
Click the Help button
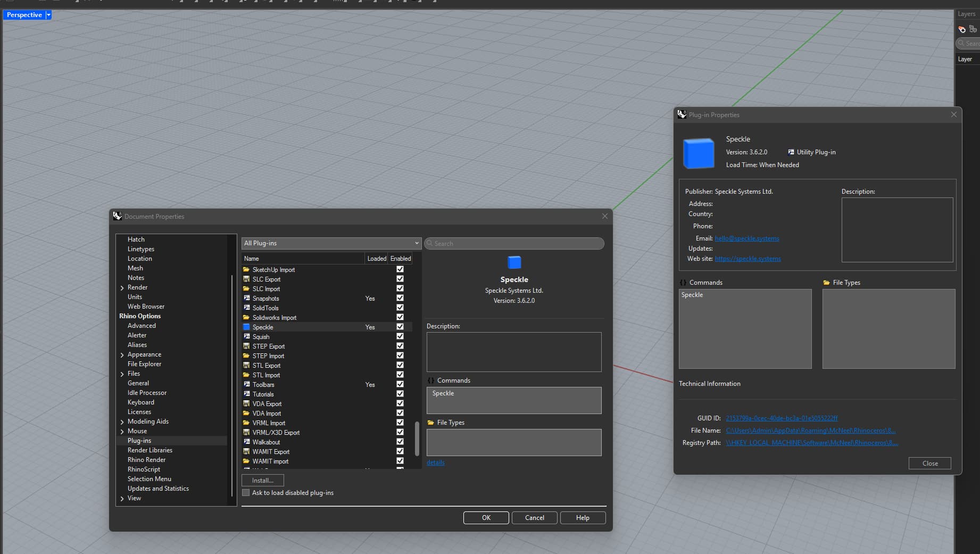pyautogui.click(x=583, y=518)
